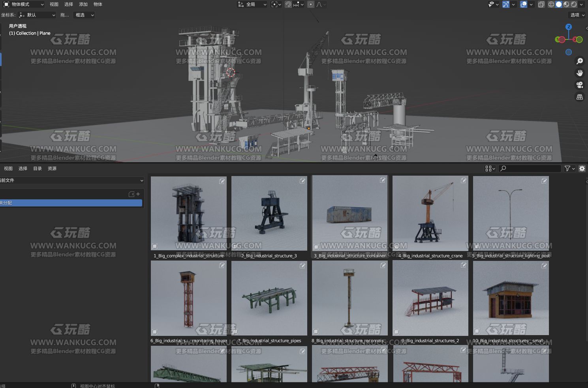Screen dimensions: 588x388
Task: Click edit icon on 9_Big_industrial_structures_2 thumbnail
Action: [x=464, y=265]
